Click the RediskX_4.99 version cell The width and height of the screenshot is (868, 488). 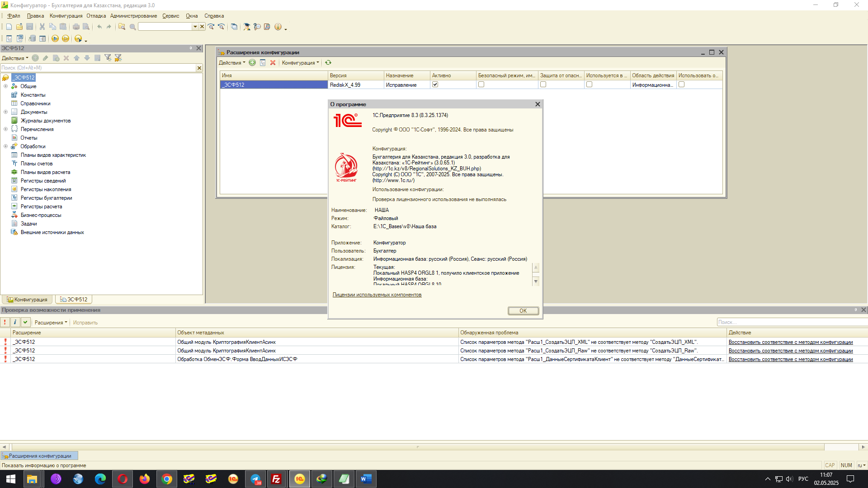356,85
